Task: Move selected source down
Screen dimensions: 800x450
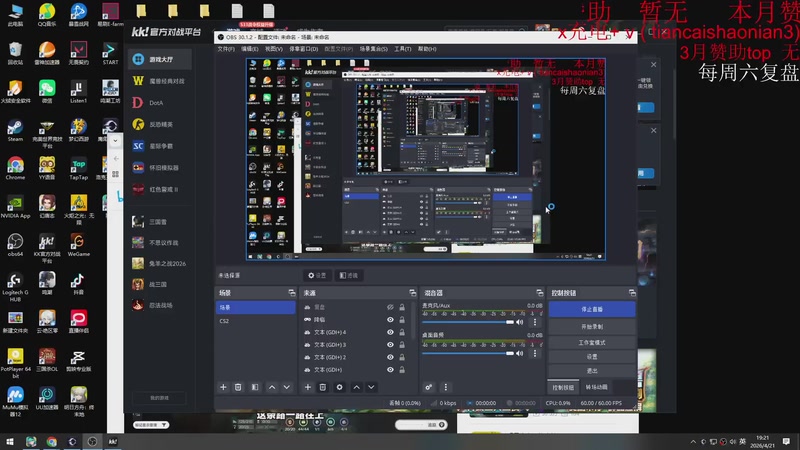Action: coord(371,387)
